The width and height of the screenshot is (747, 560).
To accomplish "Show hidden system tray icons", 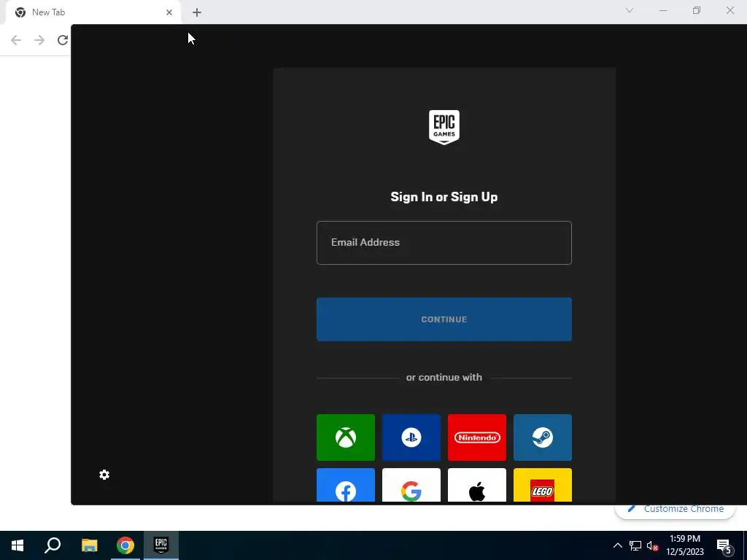I will [x=617, y=545].
